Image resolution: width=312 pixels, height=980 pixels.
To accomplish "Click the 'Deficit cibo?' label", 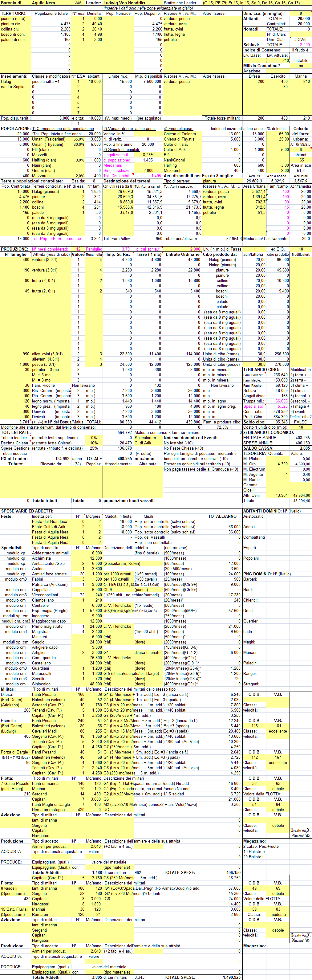I will (301, 417).
